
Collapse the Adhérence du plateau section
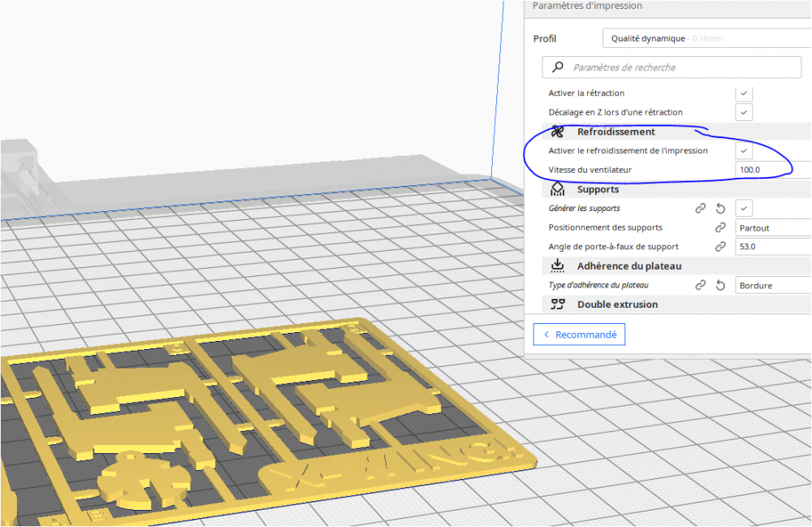[x=676, y=266]
